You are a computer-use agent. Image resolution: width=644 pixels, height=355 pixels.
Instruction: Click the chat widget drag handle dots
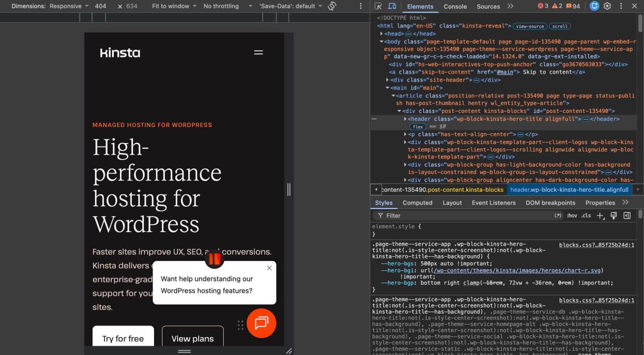(x=240, y=324)
